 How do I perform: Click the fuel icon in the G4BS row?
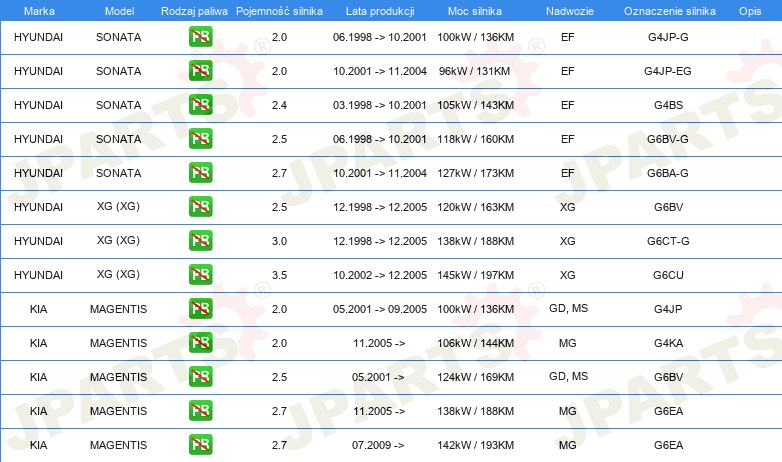coord(200,104)
